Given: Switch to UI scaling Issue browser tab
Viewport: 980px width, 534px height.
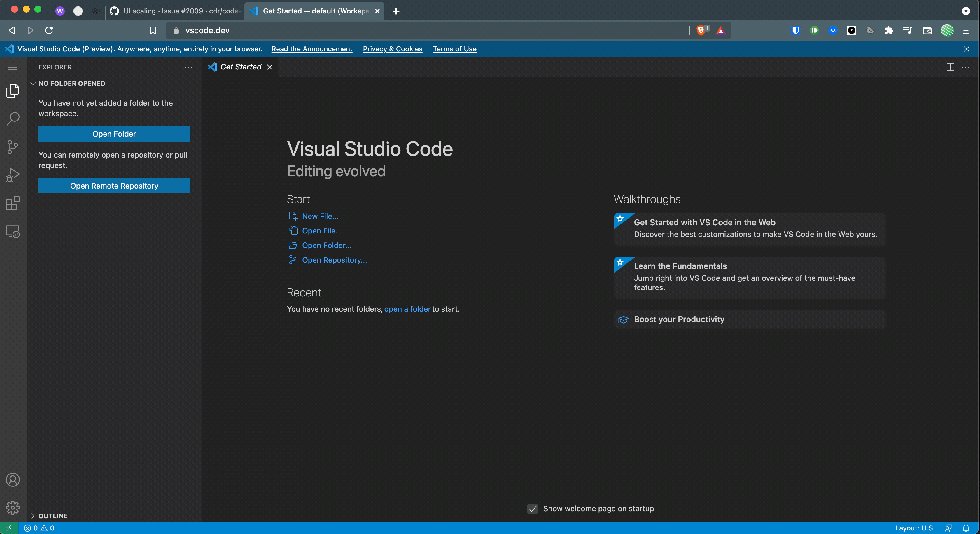Looking at the screenshot, I should (175, 11).
